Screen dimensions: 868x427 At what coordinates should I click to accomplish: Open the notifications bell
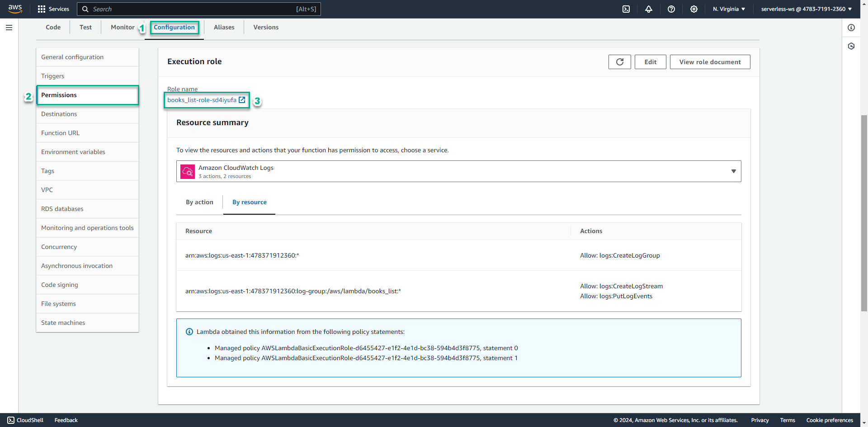click(649, 9)
